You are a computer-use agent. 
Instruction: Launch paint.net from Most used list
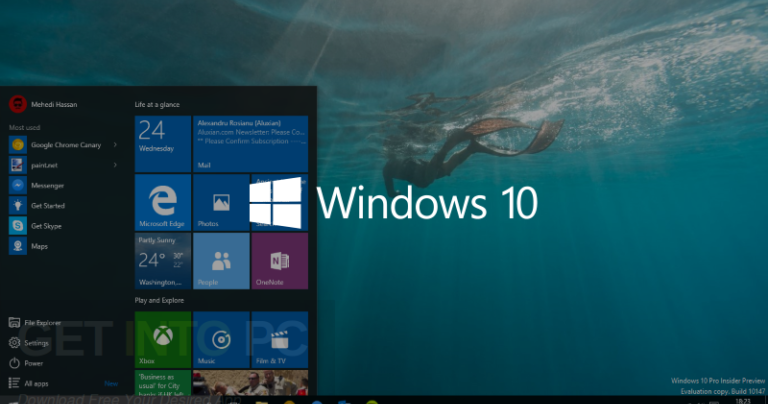64,165
